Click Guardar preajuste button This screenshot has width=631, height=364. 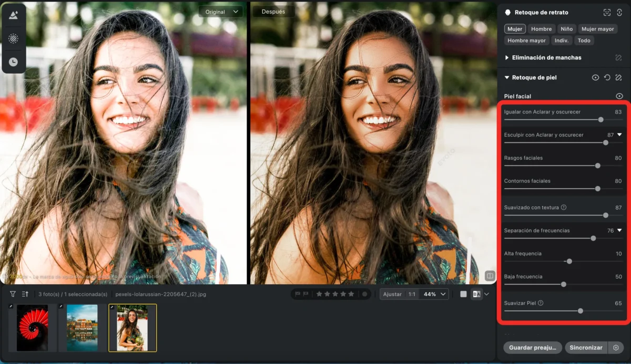coord(533,348)
